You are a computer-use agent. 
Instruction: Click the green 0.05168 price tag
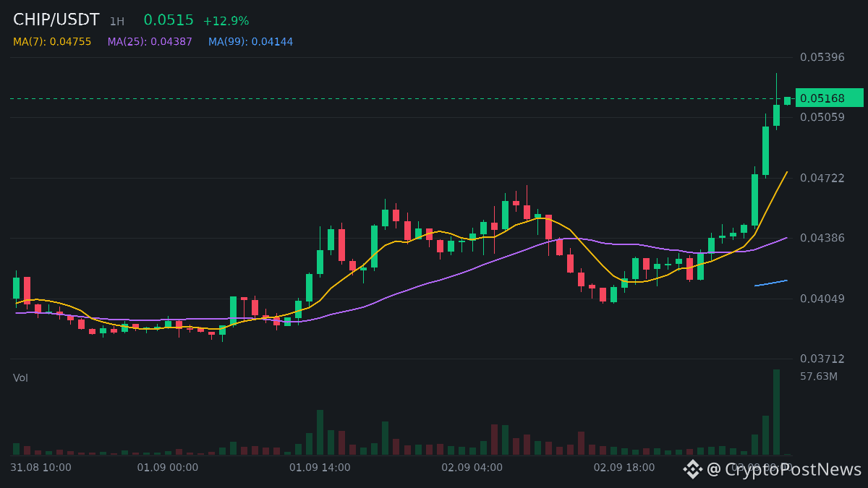point(830,98)
